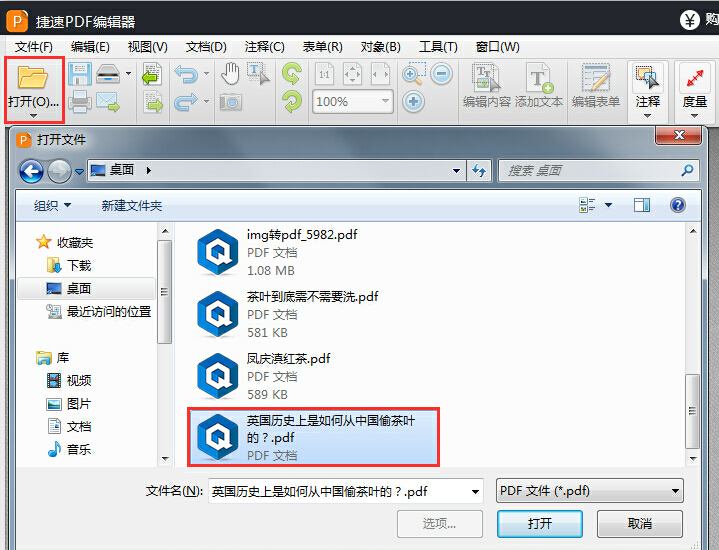Viewport: 719px width, 550px height.
Task: Open the 文档(D) menu
Action: (x=206, y=47)
